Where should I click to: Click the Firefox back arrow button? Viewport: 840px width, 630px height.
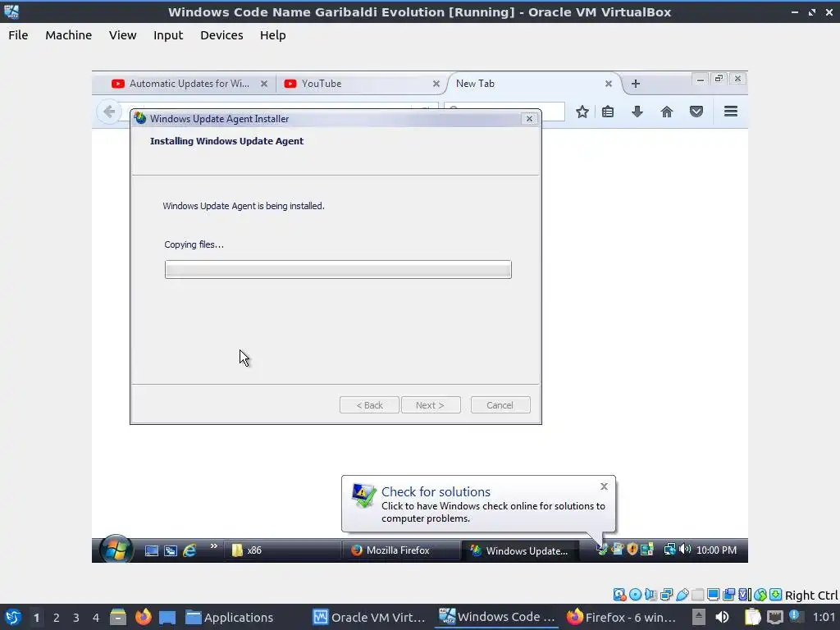point(109,112)
